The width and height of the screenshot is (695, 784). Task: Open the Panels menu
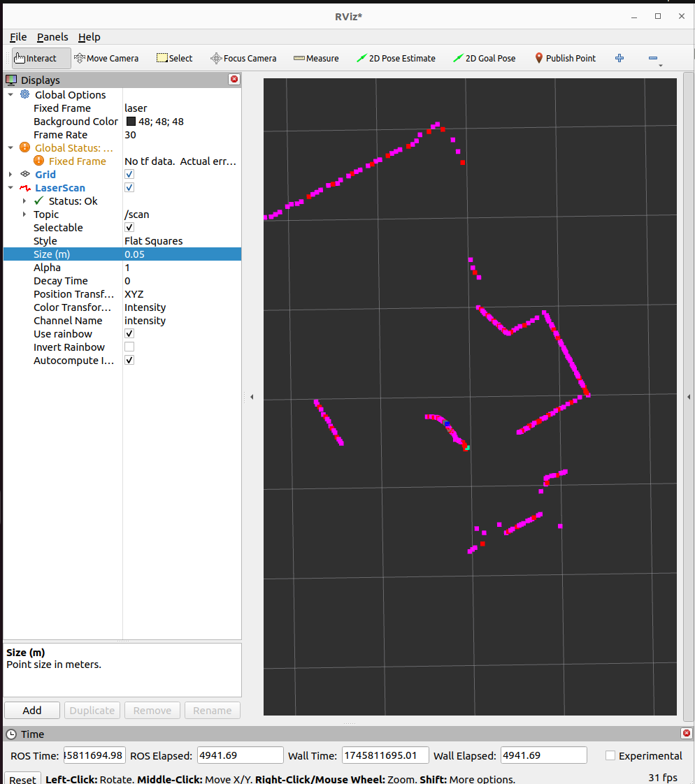[52, 37]
